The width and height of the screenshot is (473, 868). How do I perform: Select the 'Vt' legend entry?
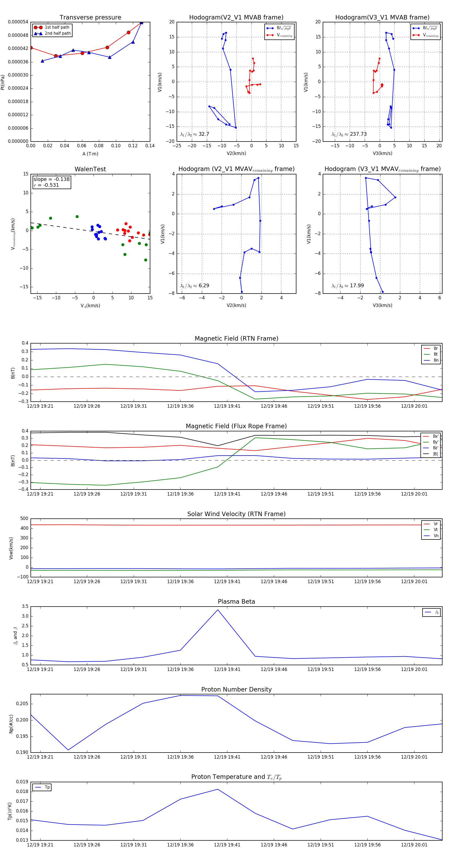coord(431,530)
